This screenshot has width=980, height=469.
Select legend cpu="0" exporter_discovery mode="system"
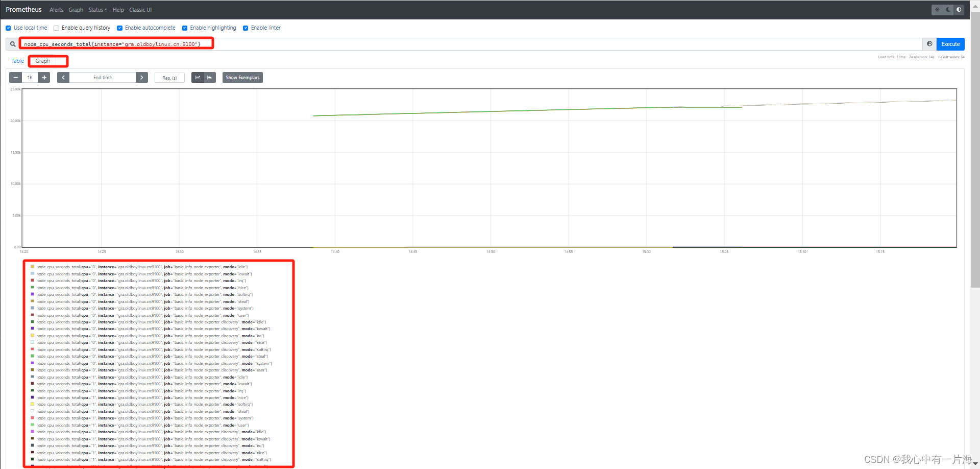point(151,363)
